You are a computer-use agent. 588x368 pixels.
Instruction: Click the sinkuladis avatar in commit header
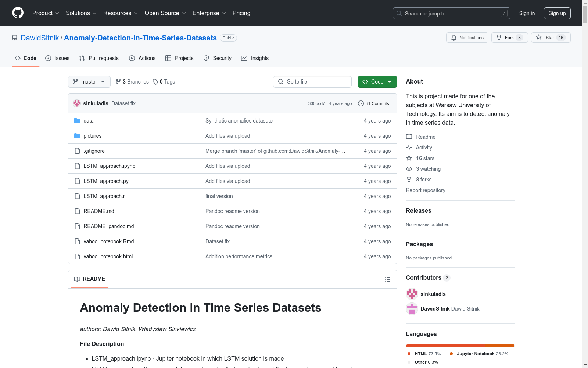tap(77, 103)
